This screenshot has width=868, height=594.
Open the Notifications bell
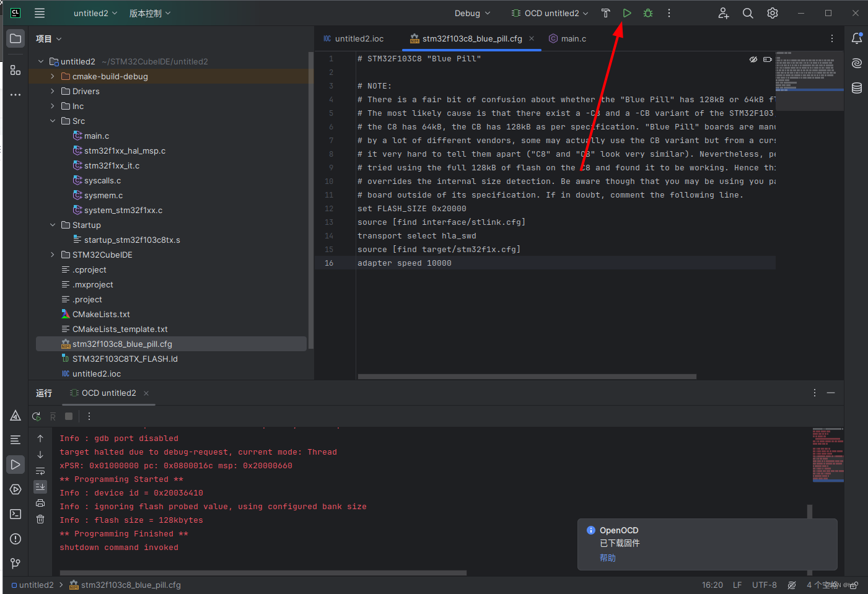(856, 38)
